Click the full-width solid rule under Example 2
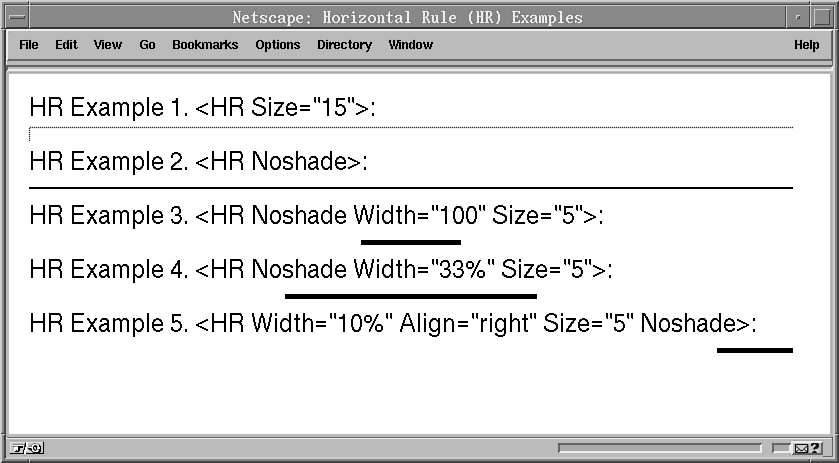Screen dimensions: 839x463 coord(411,187)
